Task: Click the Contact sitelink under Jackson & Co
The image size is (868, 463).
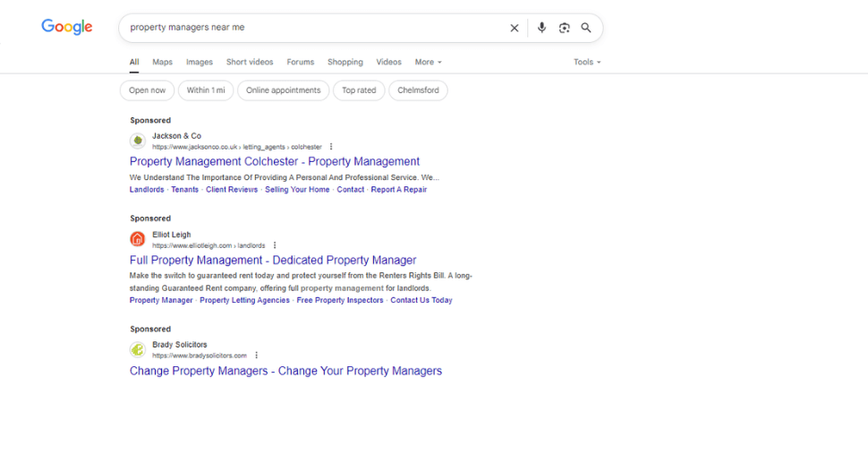Action: (x=351, y=190)
